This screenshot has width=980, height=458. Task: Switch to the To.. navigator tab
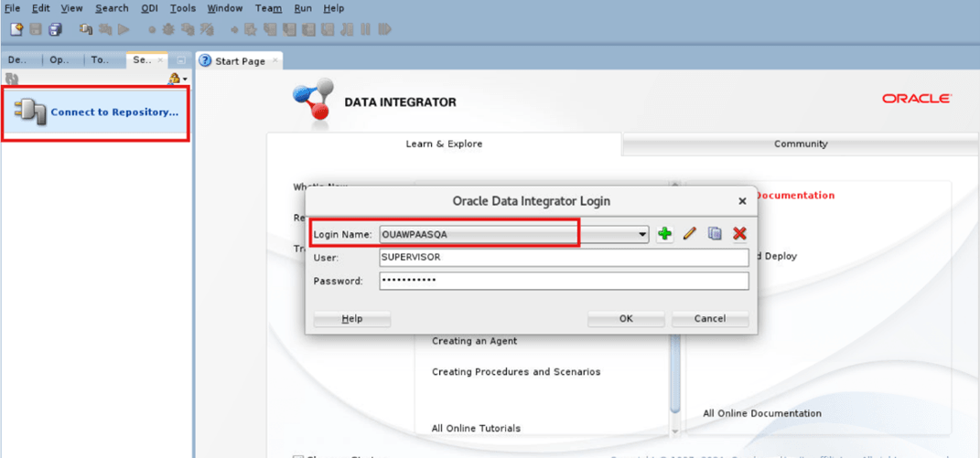[100, 60]
